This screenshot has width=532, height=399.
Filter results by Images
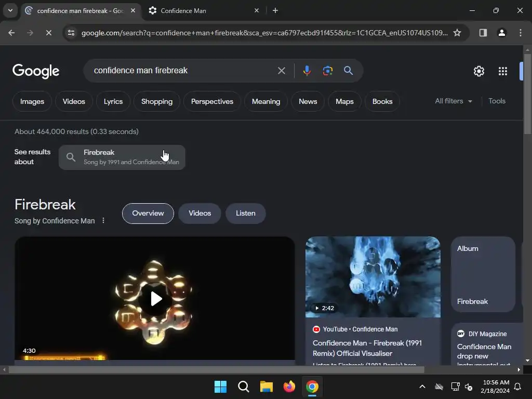32,101
